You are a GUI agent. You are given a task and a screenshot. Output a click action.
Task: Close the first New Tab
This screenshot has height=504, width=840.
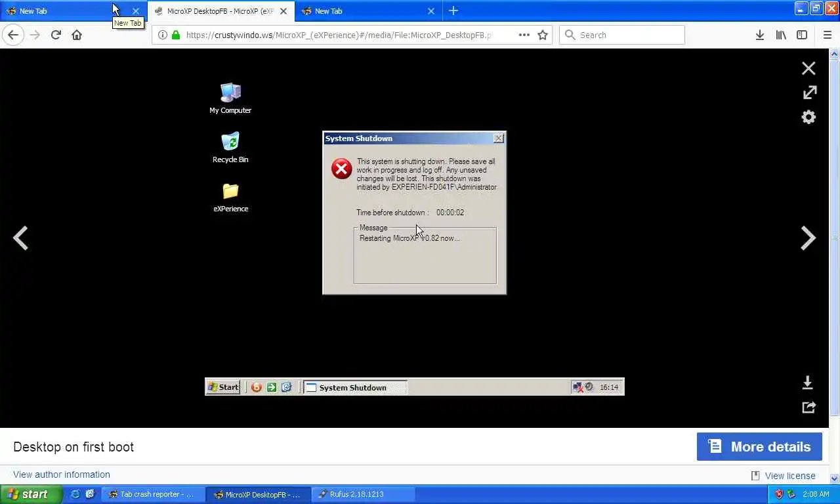[136, 10]
